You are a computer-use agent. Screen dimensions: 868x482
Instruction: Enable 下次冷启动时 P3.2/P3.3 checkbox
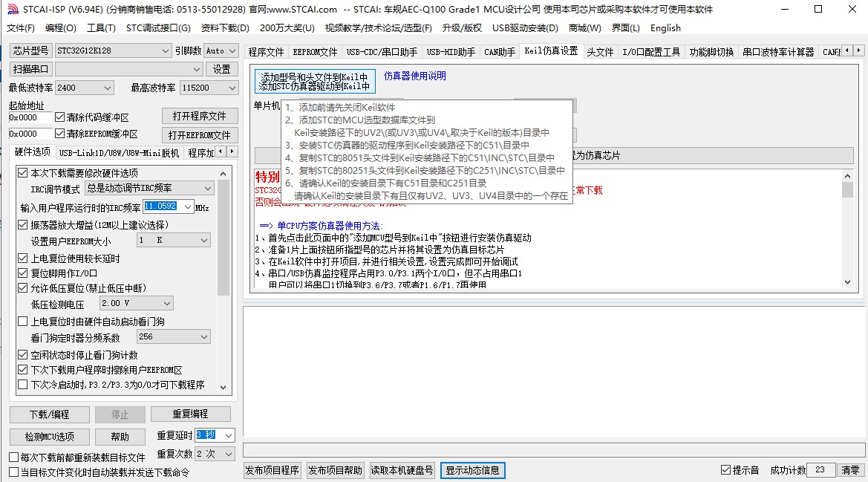[23, 385]
